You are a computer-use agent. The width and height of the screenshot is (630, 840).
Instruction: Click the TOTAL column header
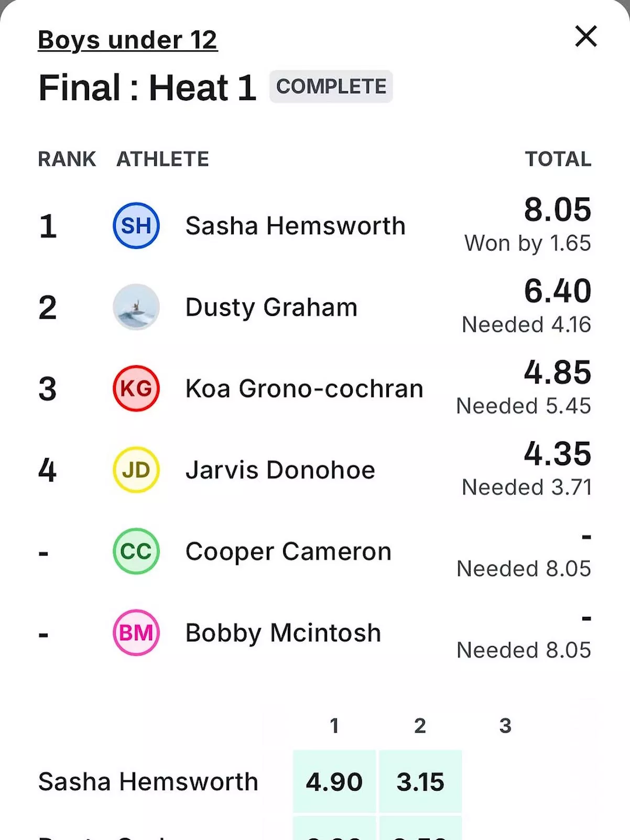click(x=558, y=159)
